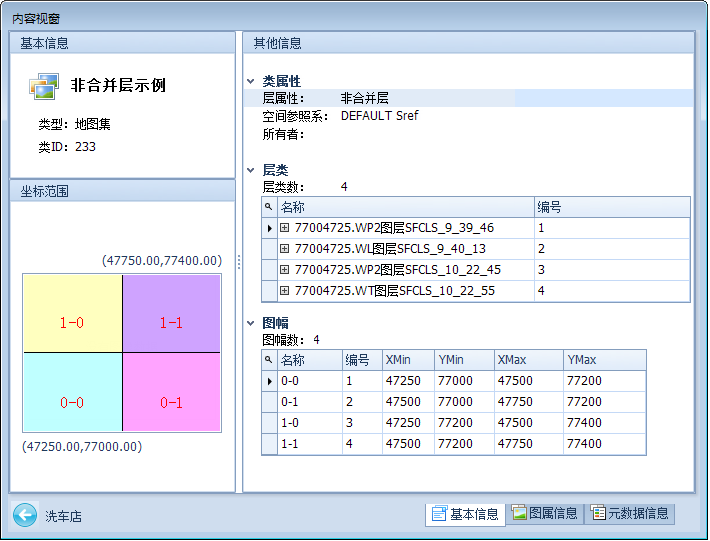Click the 基本信息 tab icon
Image resolution: width=710 pixels, height=541 pixels.
click(438, 514)
